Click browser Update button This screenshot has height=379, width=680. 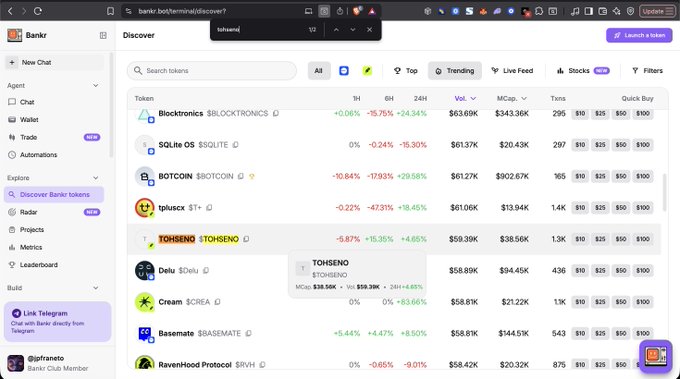click(x=657, y=11)
